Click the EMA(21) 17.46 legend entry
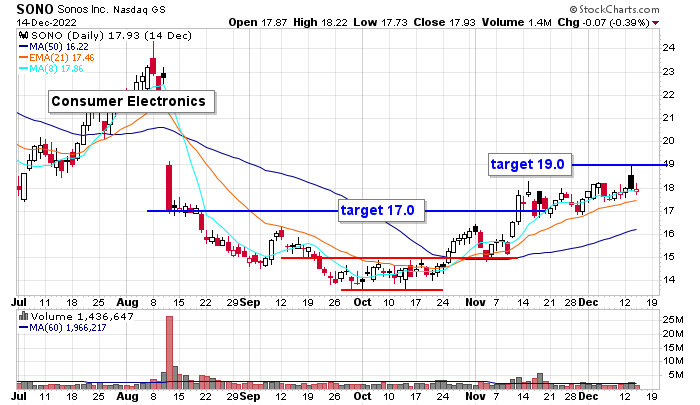The width and height of the screenshot is (700, 405). 57,58
